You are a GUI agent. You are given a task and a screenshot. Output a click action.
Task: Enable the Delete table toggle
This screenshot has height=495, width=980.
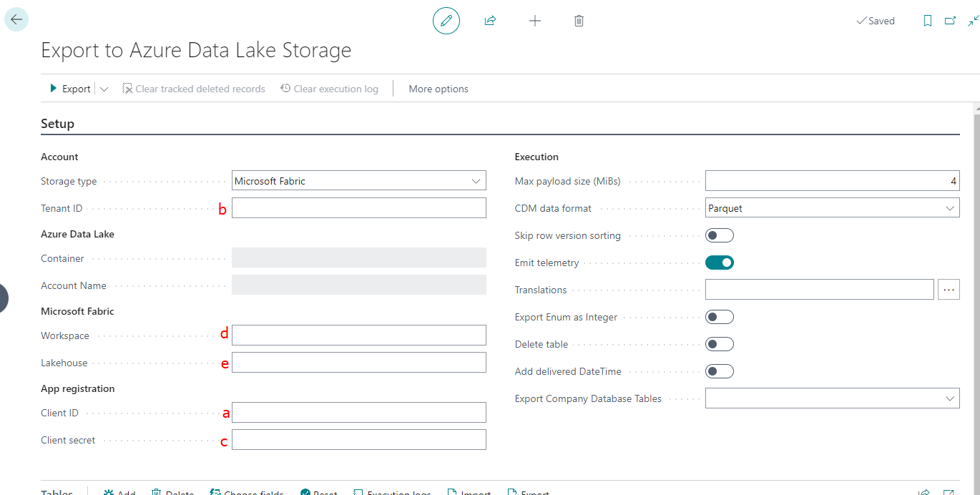pos(720,344)
